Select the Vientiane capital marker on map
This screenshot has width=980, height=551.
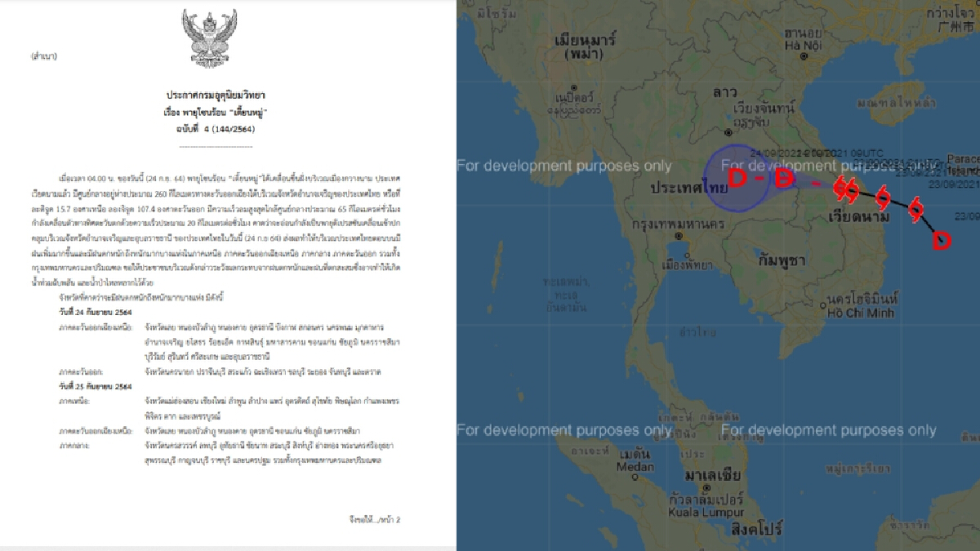pos(728,129)
